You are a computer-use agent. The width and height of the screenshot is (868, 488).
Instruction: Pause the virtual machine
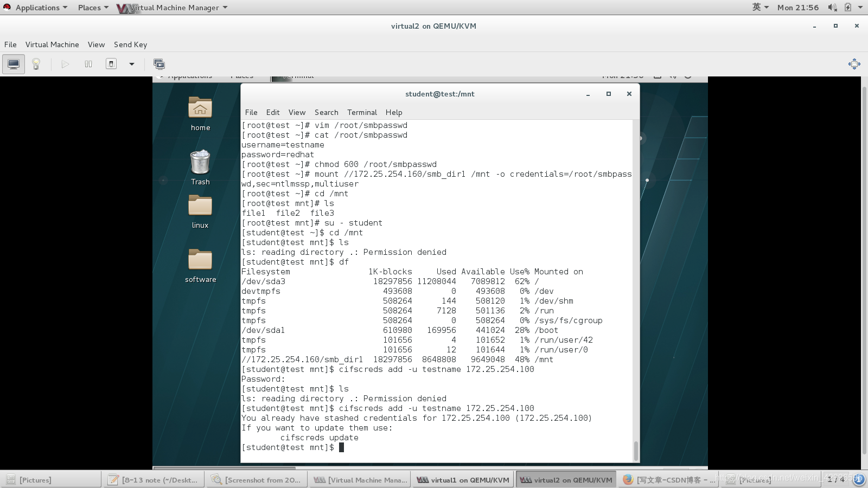[88, 64]
